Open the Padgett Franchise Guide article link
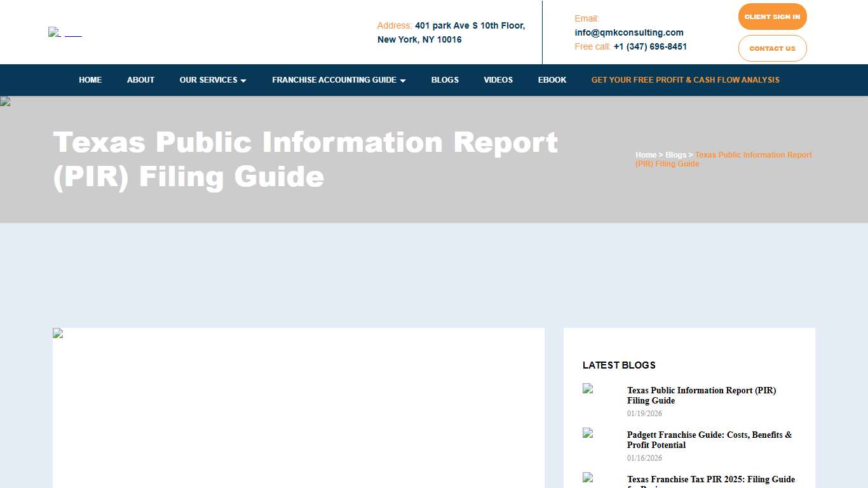The image size is (868, 488). [709, 440]
